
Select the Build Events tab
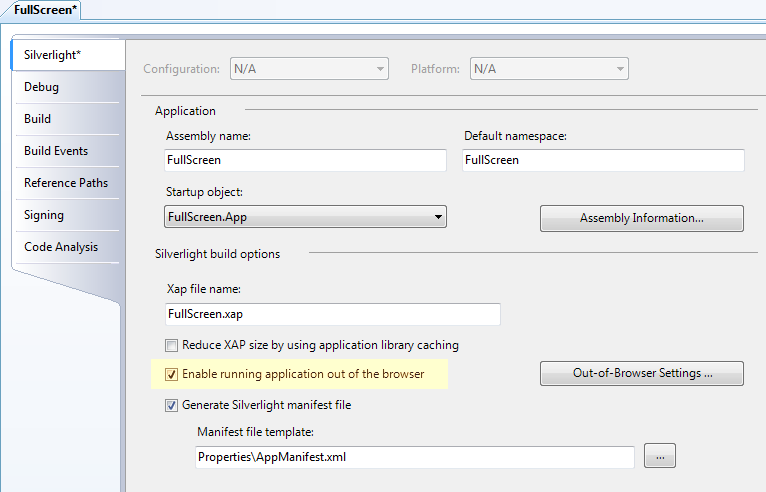tap(67, 151)
